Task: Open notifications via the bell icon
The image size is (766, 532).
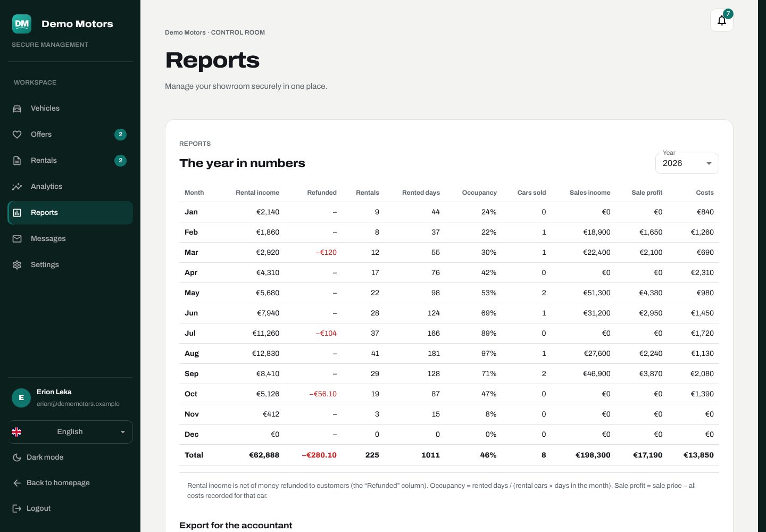Action: click(x=722, y=20)
